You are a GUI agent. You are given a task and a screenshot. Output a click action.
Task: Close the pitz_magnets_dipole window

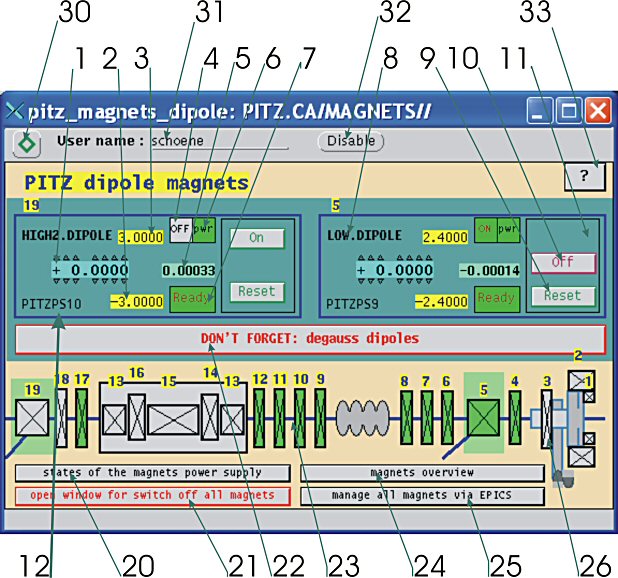pos(598,111)
